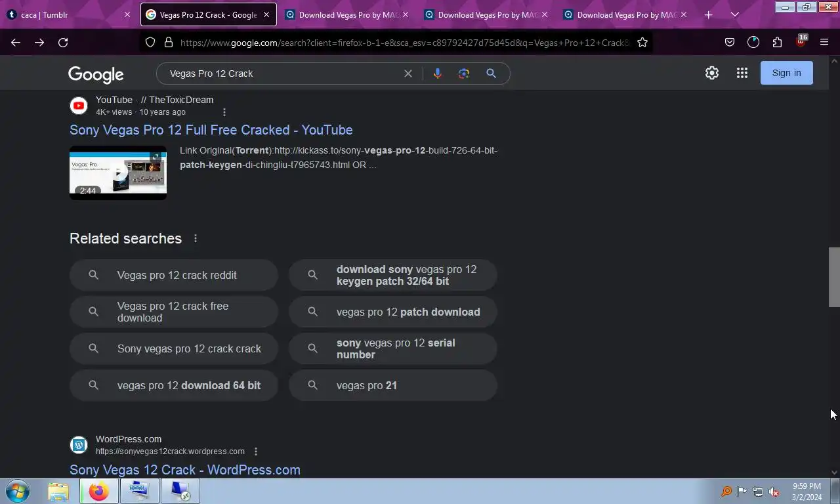Open Sony Vegas 12 Crack WordPress link
Screen dimensions: 840x504
coord(185,470)
